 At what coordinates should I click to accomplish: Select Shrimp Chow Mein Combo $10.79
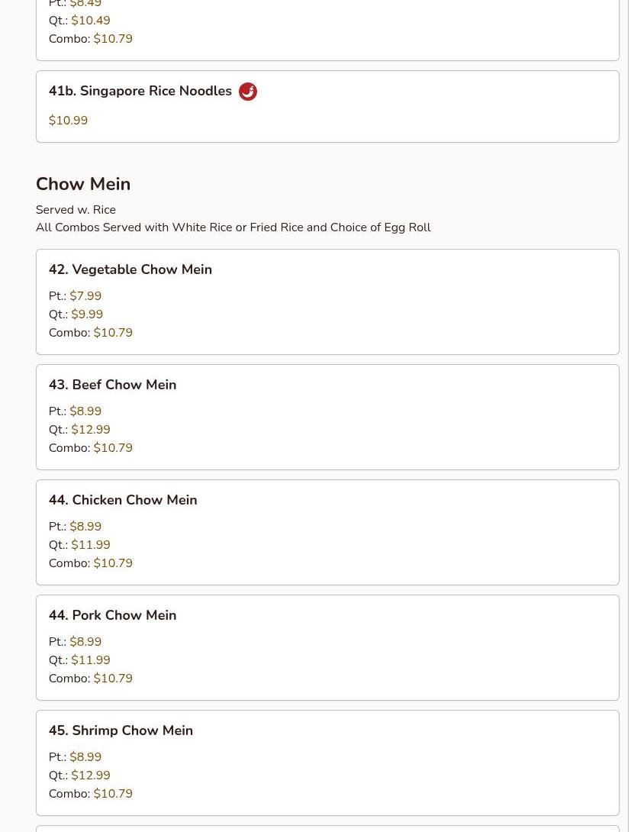click(91, 793)
